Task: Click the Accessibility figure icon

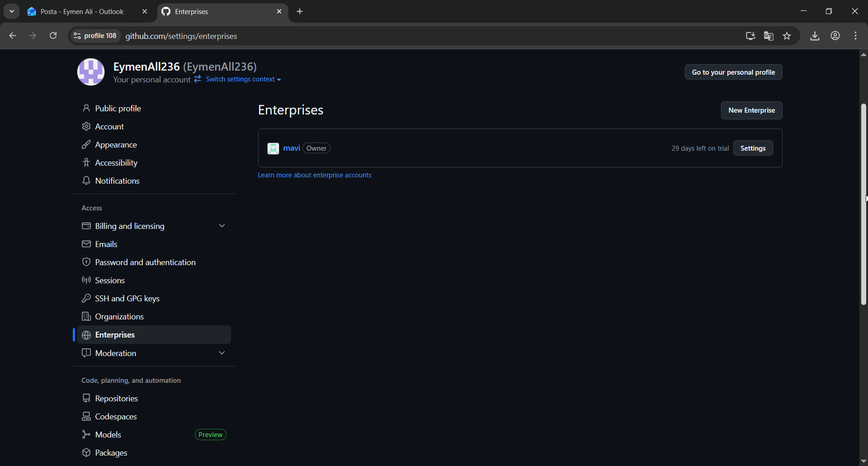Action: [x=86, y=163]
